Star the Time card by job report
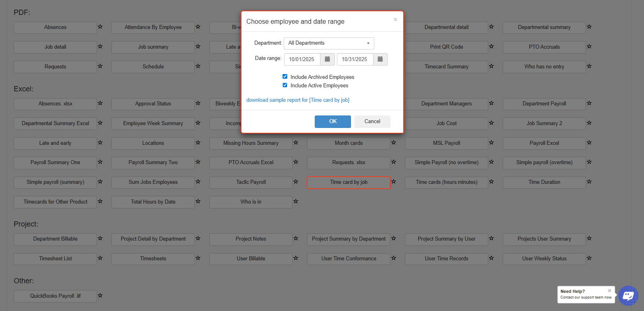This screenshot has height=311, width=644. point(394,182)
